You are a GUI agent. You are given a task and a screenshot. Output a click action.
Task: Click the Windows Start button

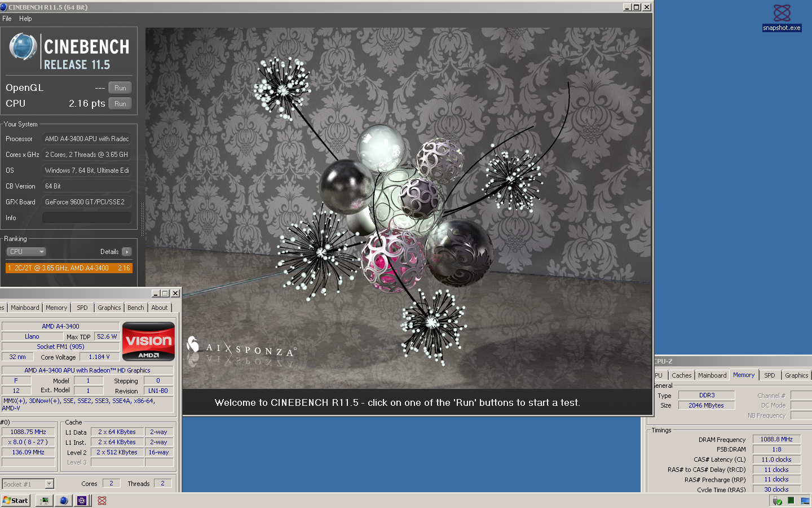[x=16, y=501]
